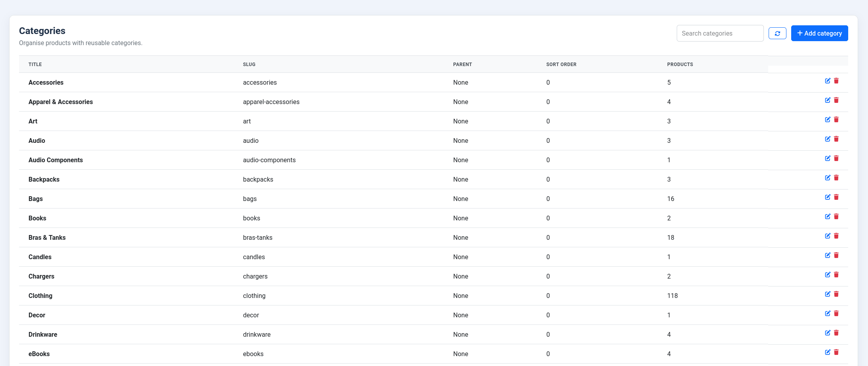This screenshot has width=868, height=366.
Task: Click the edit icon for Books
Action: tap(828, 216)
